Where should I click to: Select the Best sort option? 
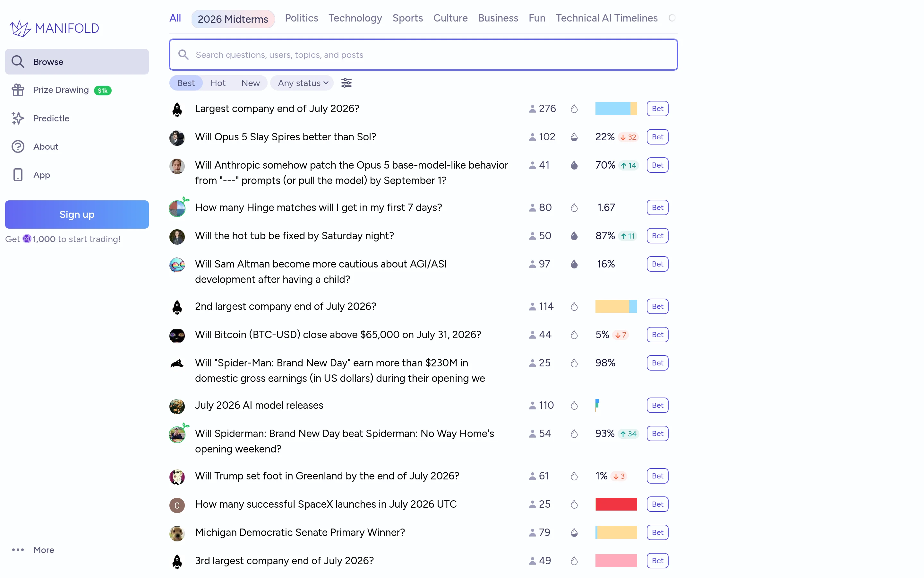(x=186, y=83)
